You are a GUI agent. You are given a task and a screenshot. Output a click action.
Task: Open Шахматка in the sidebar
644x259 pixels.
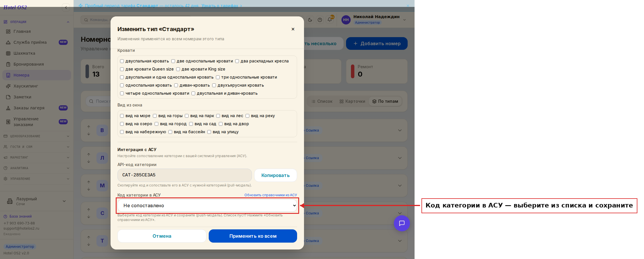tap(37, 53)
